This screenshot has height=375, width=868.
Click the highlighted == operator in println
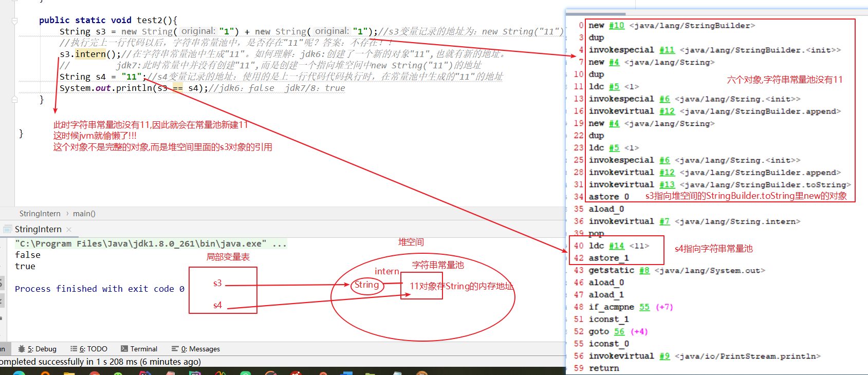coord(177,88)
